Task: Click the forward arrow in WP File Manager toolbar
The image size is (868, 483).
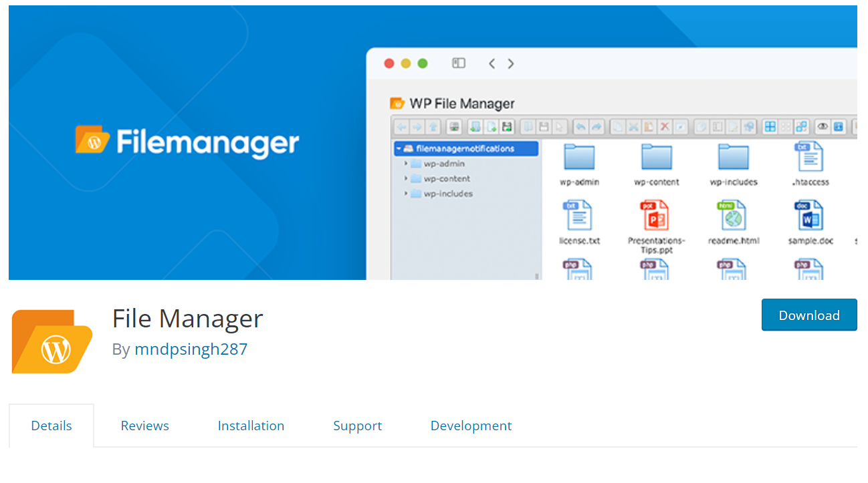Action: coord(417,127)
